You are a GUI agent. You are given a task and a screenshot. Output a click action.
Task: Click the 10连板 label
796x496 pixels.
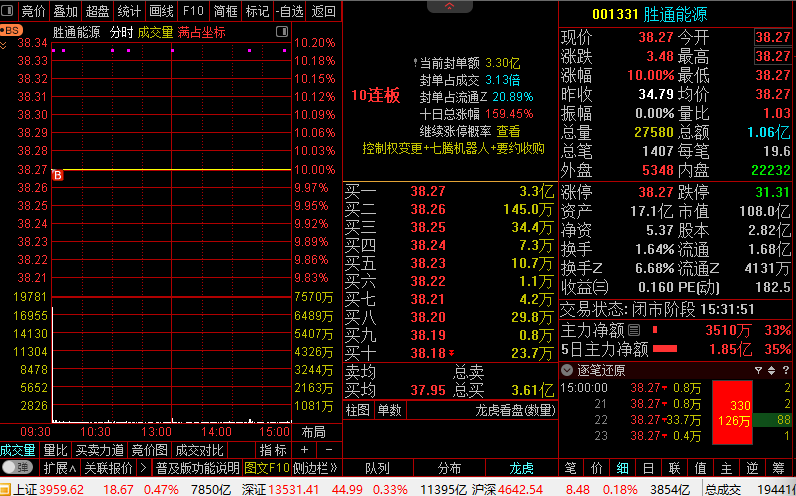[x=376, y=95]
